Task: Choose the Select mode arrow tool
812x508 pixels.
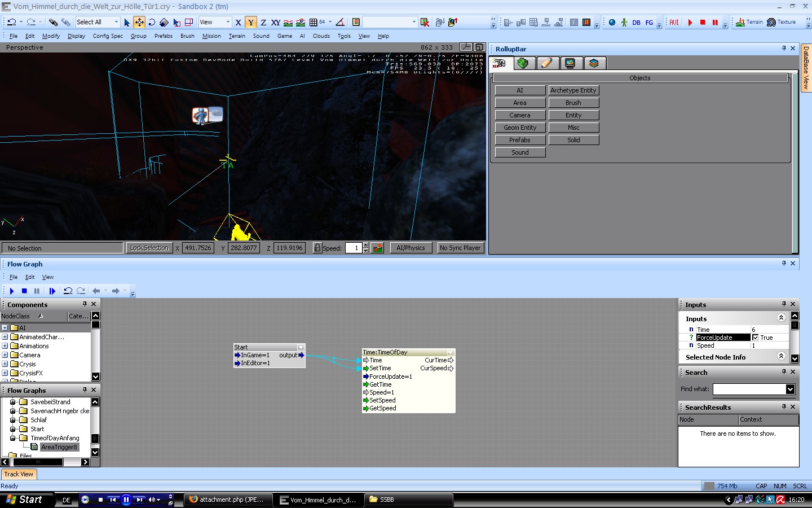Action: pyautogui.click(x=127, y=22)
